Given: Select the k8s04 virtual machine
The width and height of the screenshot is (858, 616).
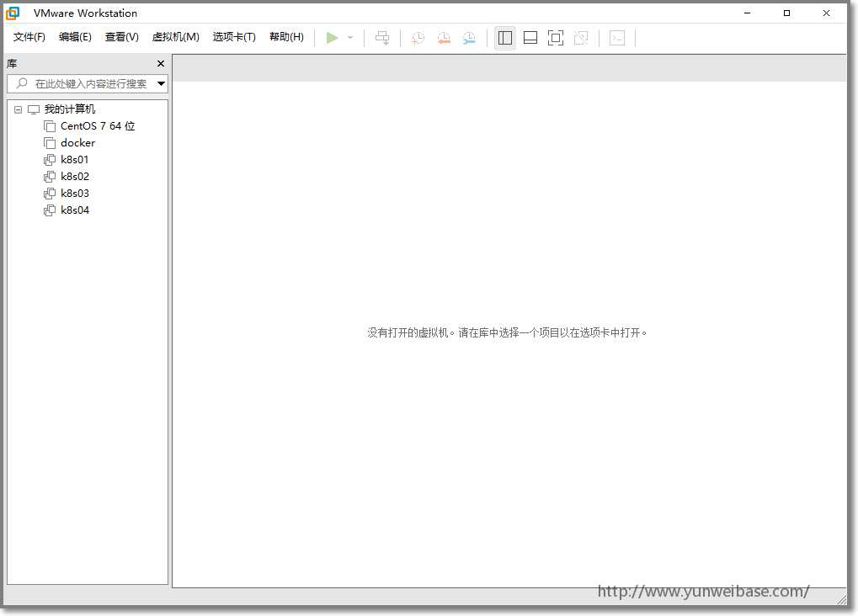Looking at the screenshot, I should 75,210.
